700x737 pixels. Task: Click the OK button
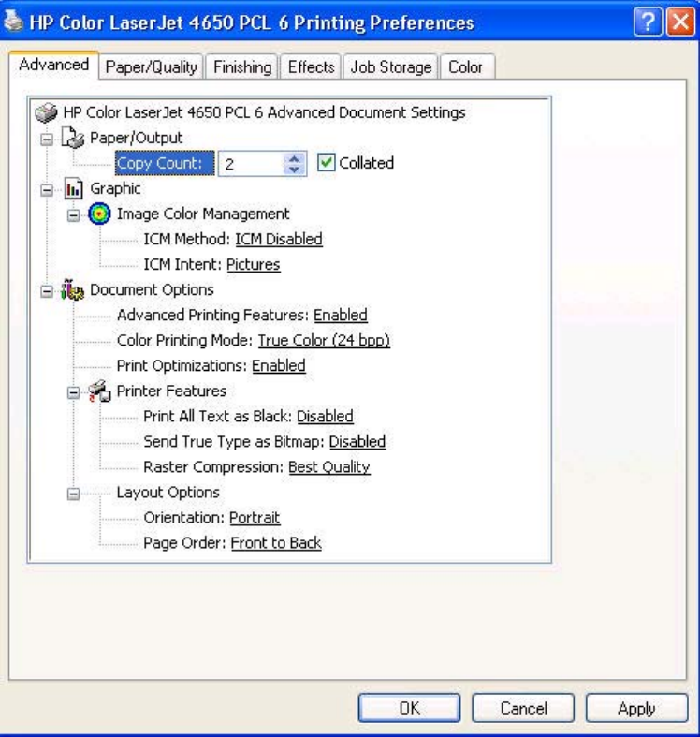(409, 708)
